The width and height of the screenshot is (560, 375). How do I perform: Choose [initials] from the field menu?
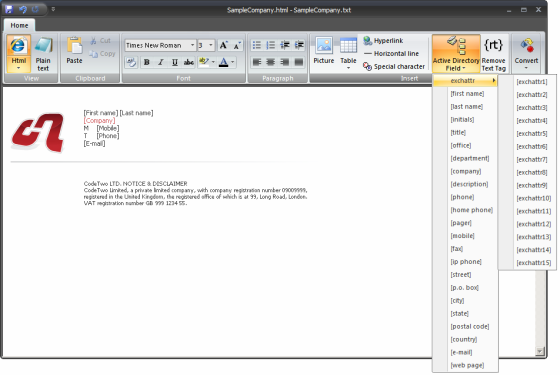(462, 120)
